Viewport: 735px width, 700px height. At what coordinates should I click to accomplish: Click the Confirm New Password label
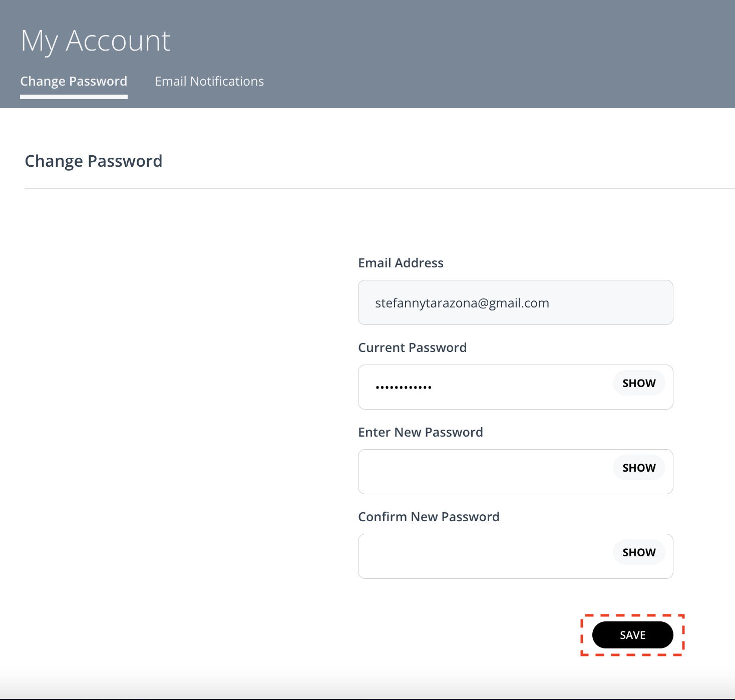coord(429,516)
